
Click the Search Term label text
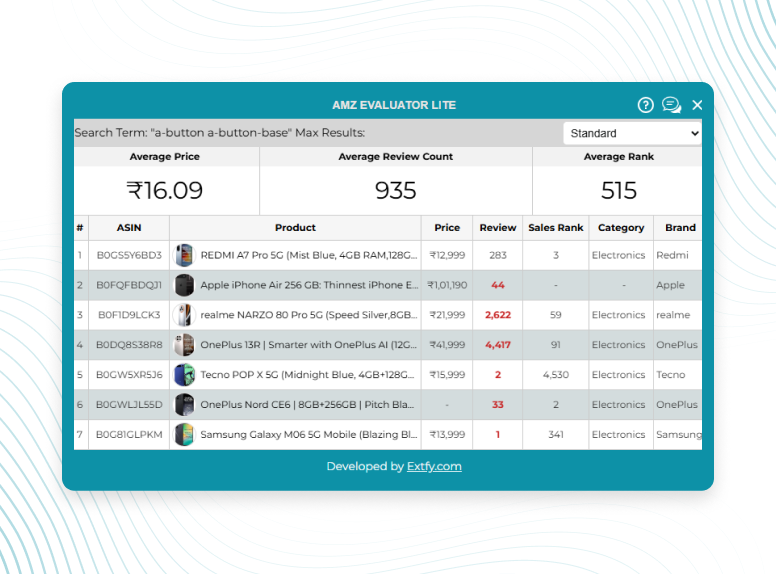220,133
